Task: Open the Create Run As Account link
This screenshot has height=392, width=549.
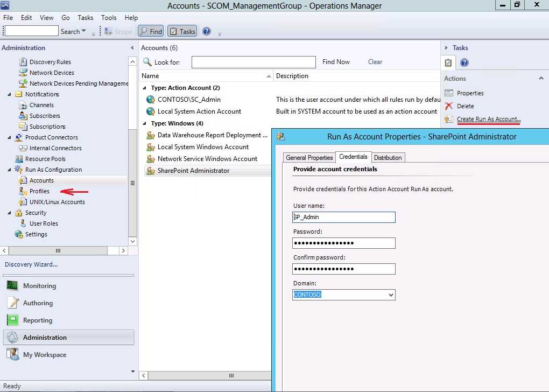Action: 488,119
